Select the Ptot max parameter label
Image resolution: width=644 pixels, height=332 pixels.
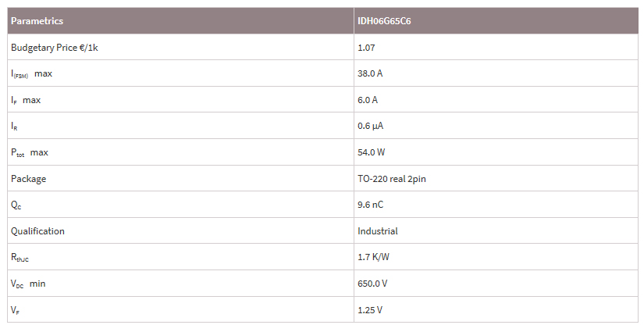tap(30, 153)
